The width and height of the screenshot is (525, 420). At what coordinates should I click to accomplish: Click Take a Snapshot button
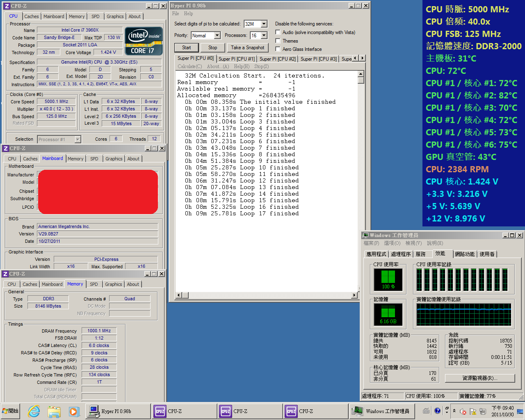coord(247,48)
